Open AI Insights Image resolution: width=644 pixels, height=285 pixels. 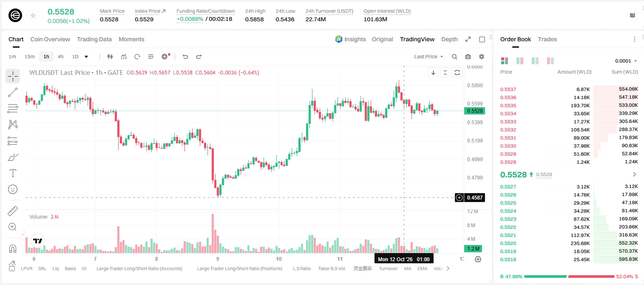350,39
